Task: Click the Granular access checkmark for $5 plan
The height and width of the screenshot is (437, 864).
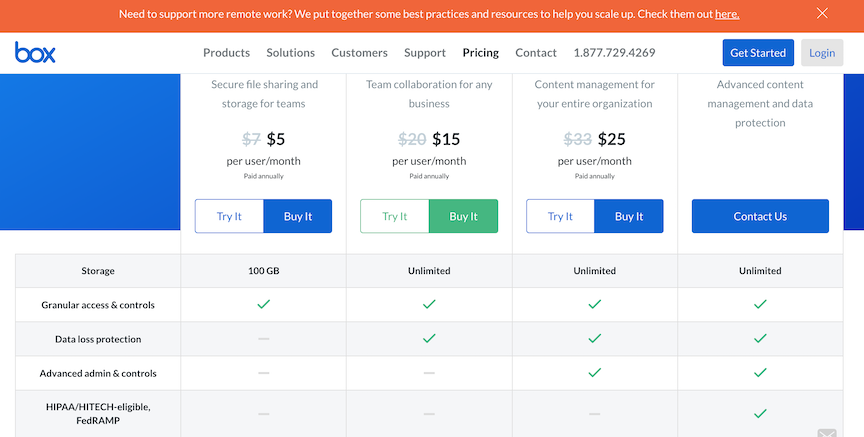Action: point(263,304)
